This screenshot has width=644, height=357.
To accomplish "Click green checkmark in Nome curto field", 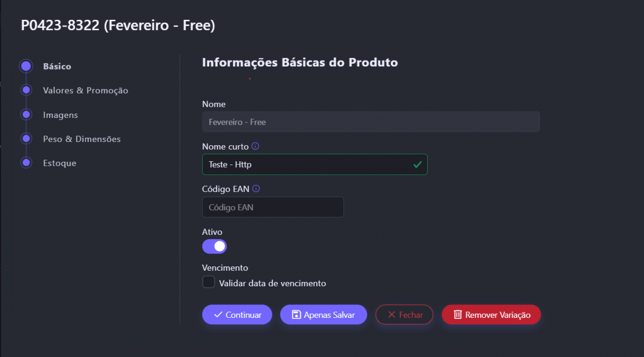I will coord(418,165).
